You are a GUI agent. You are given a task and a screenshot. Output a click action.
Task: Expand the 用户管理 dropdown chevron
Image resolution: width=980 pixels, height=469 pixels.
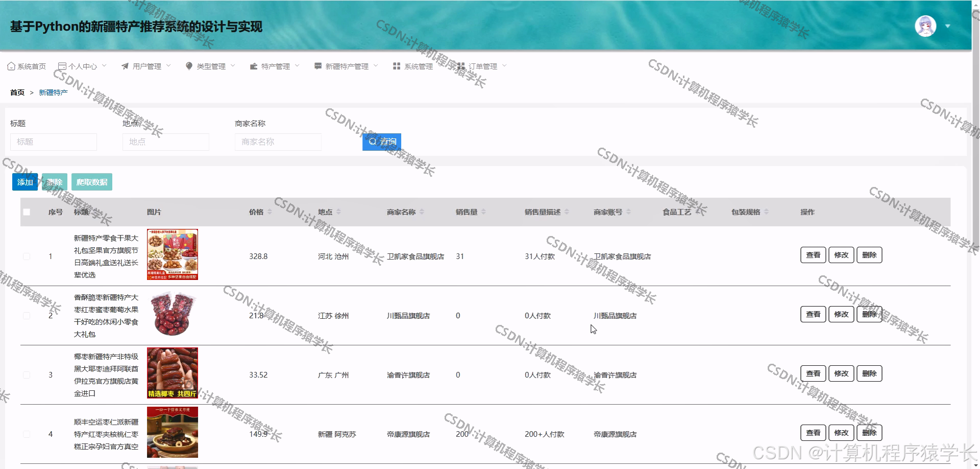pyautogui.click(x=168, y=66)
